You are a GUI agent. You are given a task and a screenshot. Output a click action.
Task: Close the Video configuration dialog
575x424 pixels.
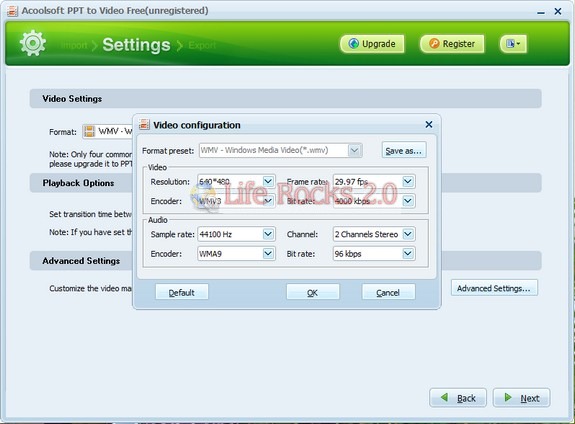[x=429, y=125]
